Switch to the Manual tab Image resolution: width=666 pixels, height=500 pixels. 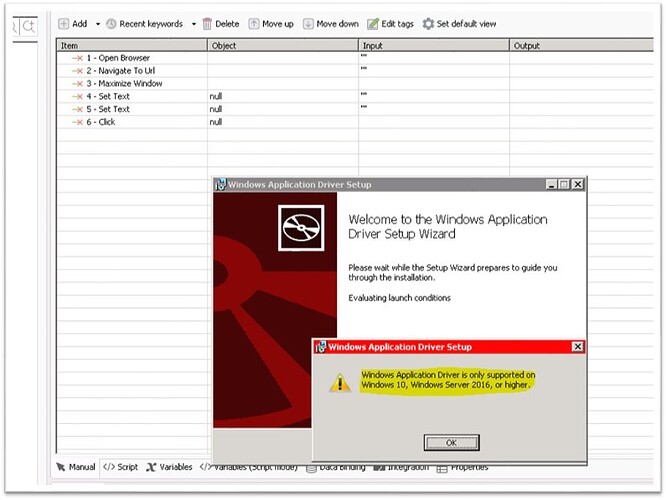coord(76,467)
